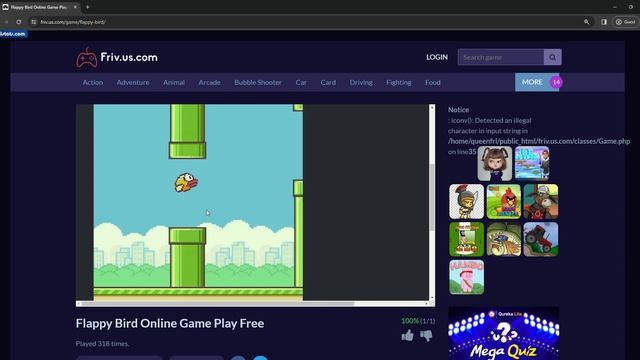Click the scroll-down arrow of game frame
The width and height of the screenshot is (640, 360).
pos(432,298)
